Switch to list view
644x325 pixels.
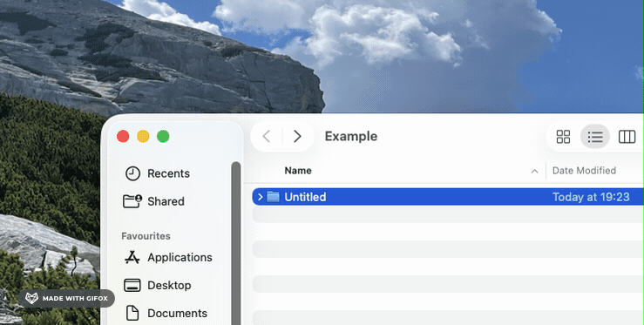594,137
